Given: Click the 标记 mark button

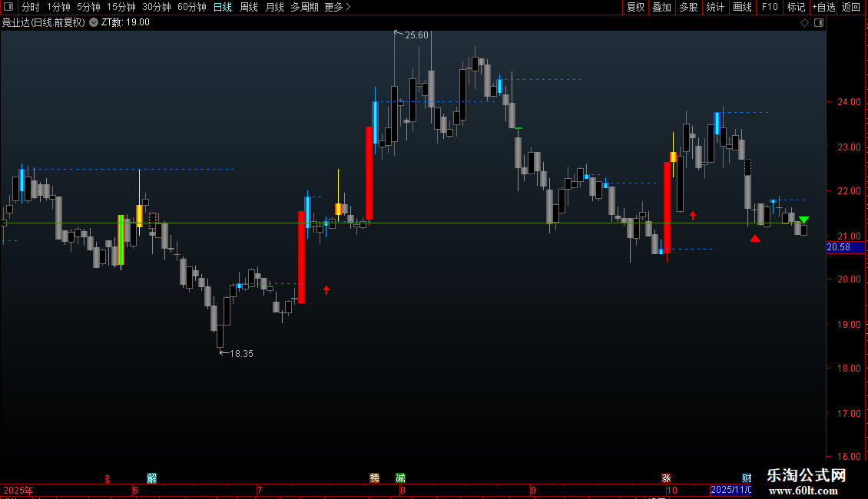Looking at the screenshot, I should [x=796, y=7].
